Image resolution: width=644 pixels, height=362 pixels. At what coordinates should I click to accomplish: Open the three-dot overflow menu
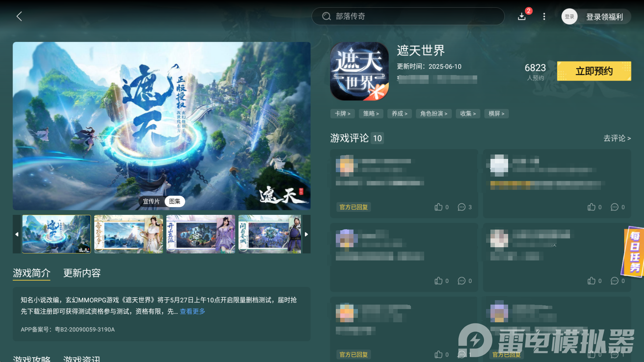tap(544, 16)
